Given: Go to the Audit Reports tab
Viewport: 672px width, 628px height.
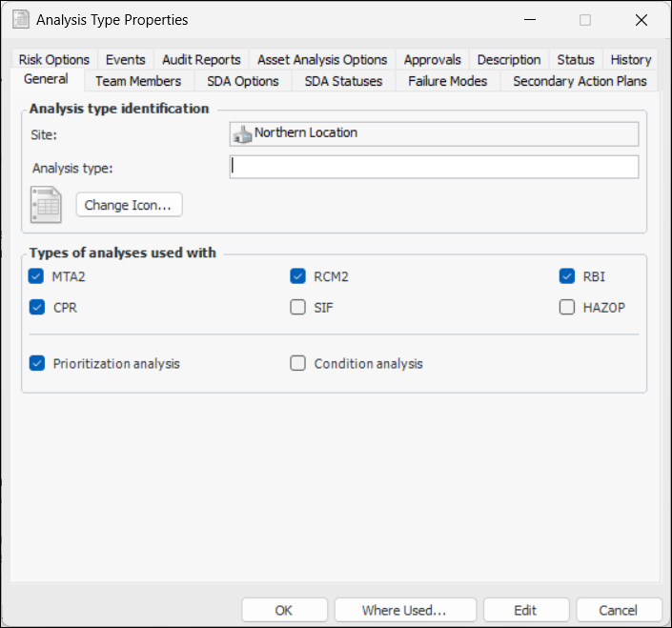Looking at the screenshot, I should click(201, 59).
